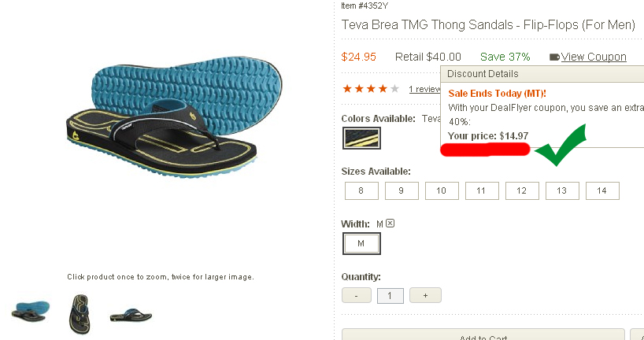
Task: Select the black and yellow color swatch
Action: (361, 138)
